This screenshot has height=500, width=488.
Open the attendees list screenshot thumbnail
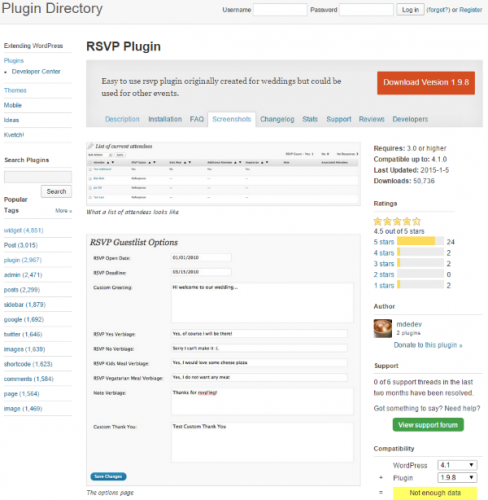coord(223,174)
